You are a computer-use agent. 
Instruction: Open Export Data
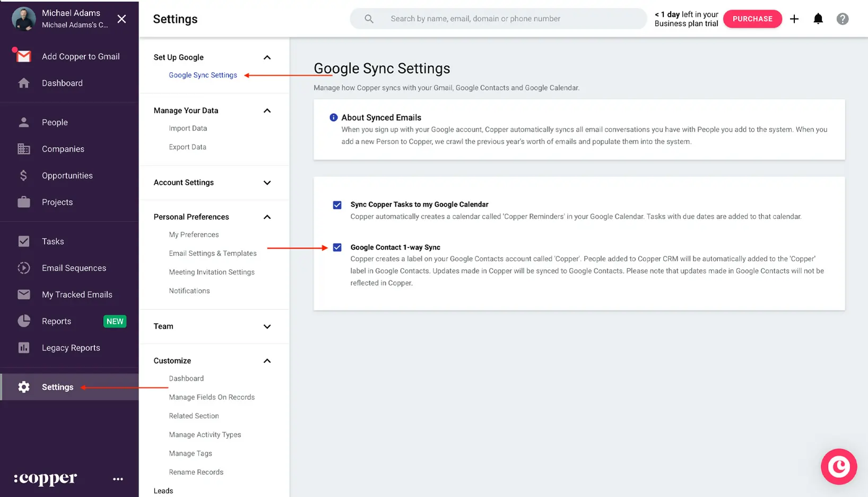[187, 147]
